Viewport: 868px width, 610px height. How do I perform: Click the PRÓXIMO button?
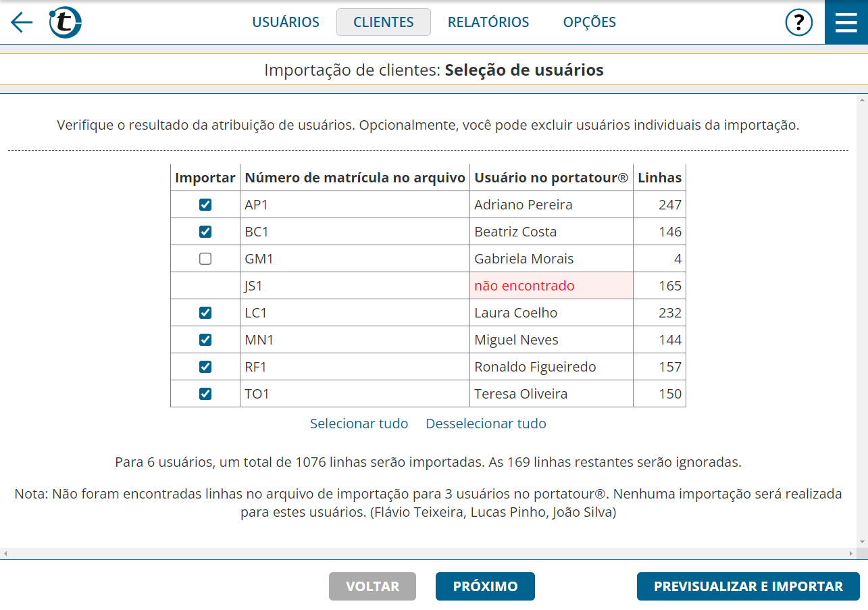coord(485,586)
